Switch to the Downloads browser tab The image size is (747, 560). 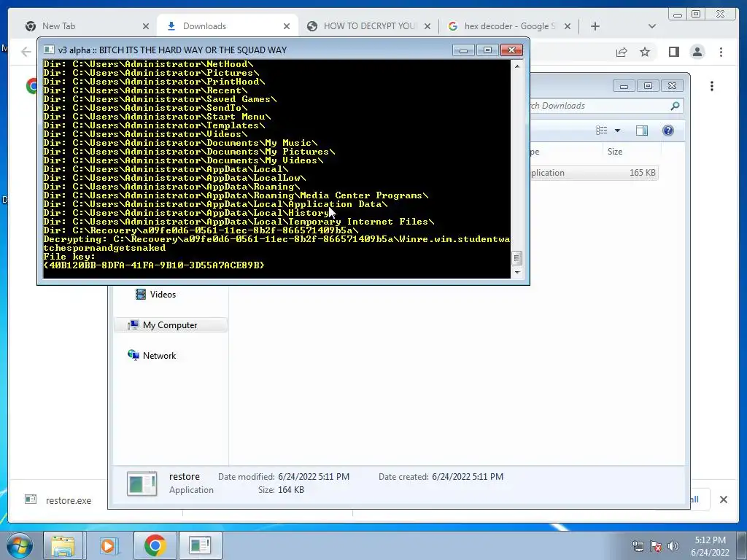click(x=228, y=26)
